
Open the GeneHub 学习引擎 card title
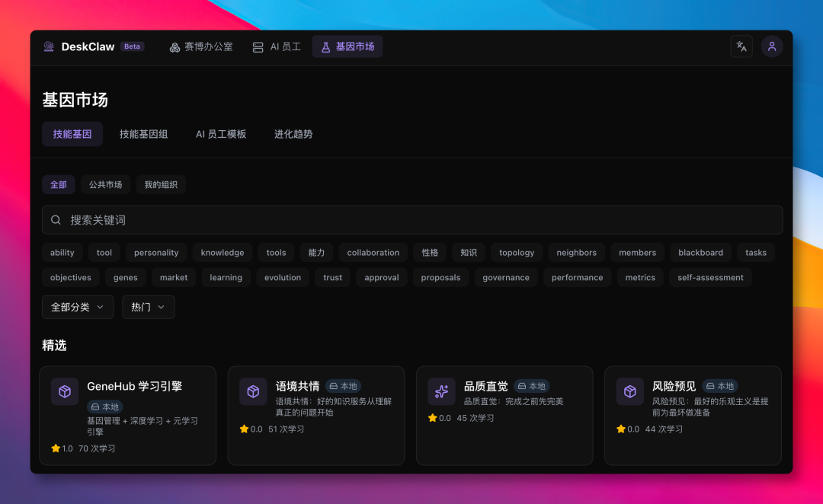(x=134, y=387)
